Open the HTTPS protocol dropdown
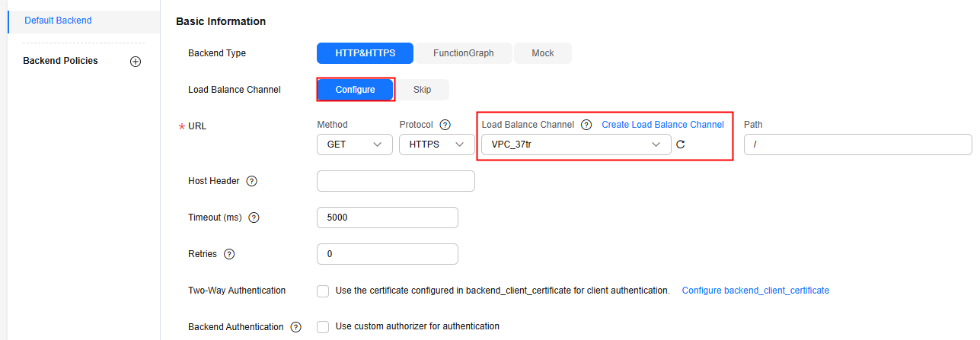Screen dimensions: 980x340 pos(437,145)
